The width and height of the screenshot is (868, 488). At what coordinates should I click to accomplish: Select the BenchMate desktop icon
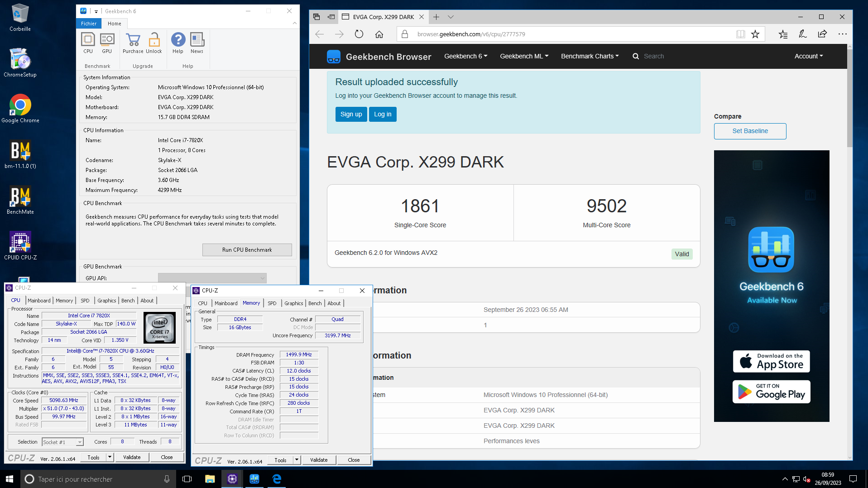[x=20, y=200]
